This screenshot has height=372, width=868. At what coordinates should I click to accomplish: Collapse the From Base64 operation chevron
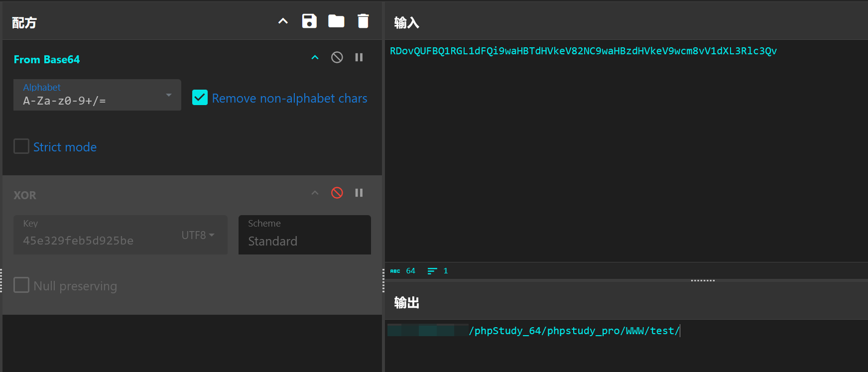point(315,57)
